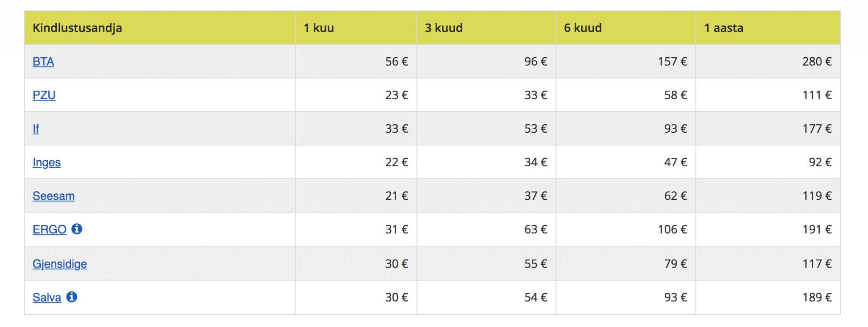
Task: Select the 3 kuud column header
Action: pos(443,28)
